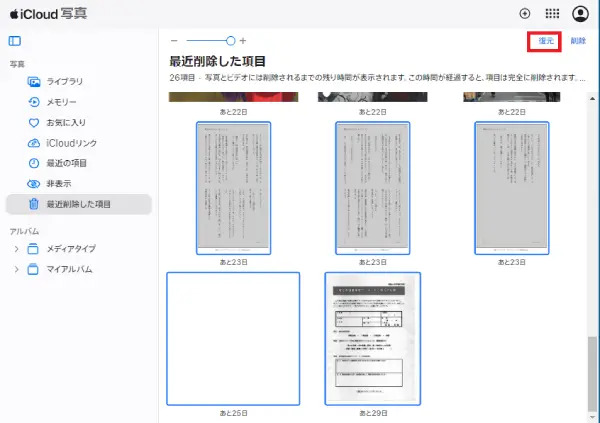This screenshot has width=600, height=423.
Task: Click the あと29日 label
Action: point(373,413)
